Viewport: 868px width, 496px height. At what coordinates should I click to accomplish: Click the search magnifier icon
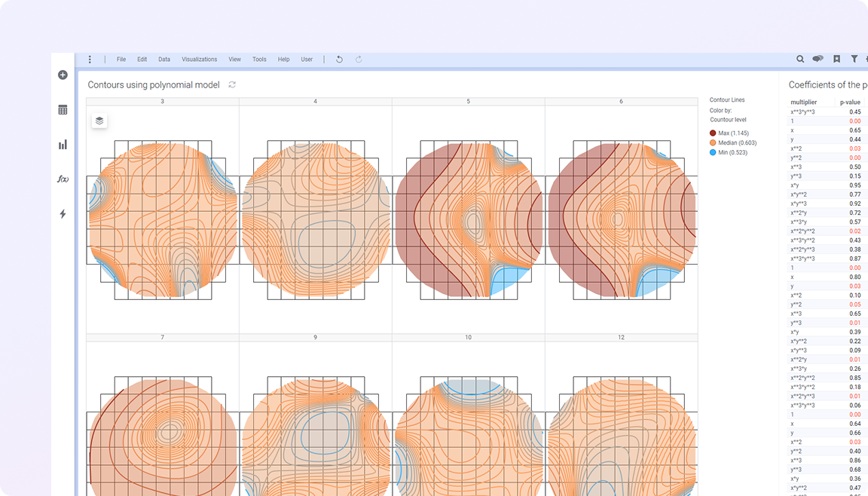pyautogui.click(x=800, y=59)
